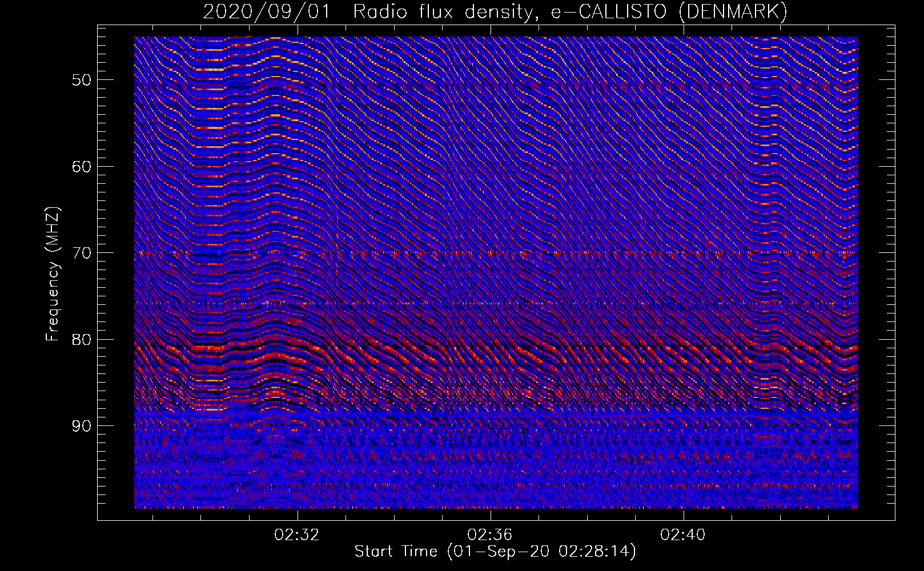Click the 80 MHz frequency tick label
Viewport: 924px width, 571px height.
pyautogui.click(x=82, y=340)
